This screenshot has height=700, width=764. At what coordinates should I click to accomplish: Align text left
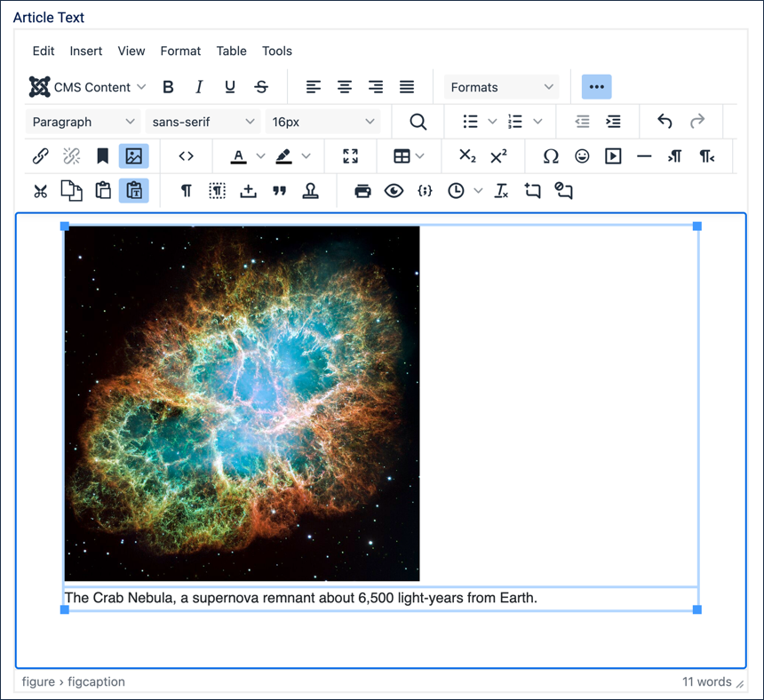(x=314, y=87)
